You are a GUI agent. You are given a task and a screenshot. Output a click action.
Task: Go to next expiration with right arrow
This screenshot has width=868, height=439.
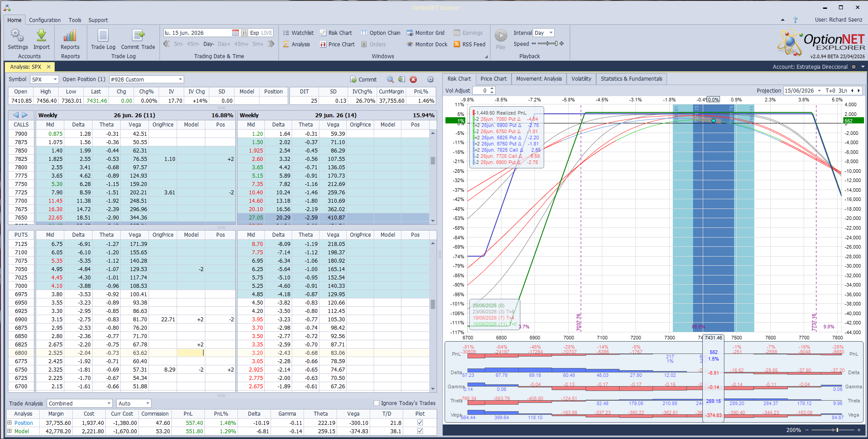click(25, 115)
